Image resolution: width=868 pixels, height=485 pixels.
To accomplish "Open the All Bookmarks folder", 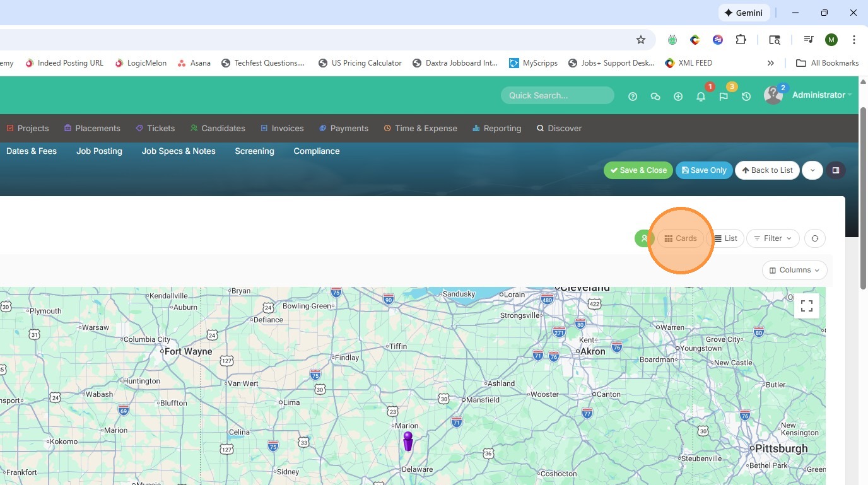I will tap(827, 63).
